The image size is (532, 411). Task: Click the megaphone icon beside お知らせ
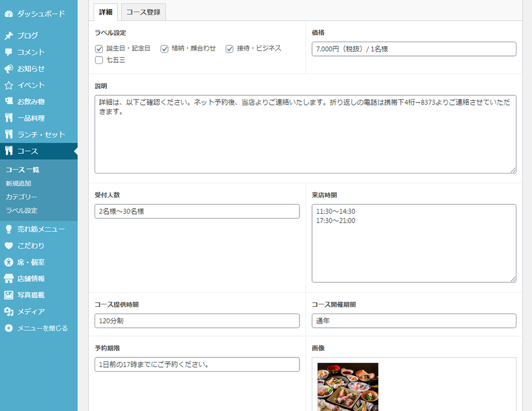click(x=9, y=69)
